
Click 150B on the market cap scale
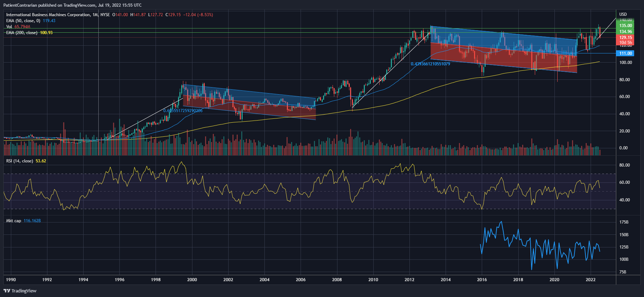point(624,235)
